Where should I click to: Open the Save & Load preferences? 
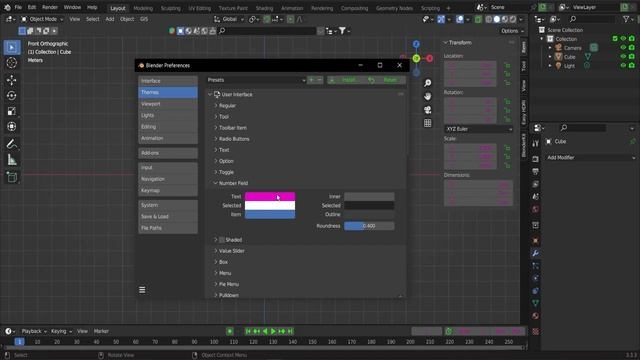click(x=168, y=217)
